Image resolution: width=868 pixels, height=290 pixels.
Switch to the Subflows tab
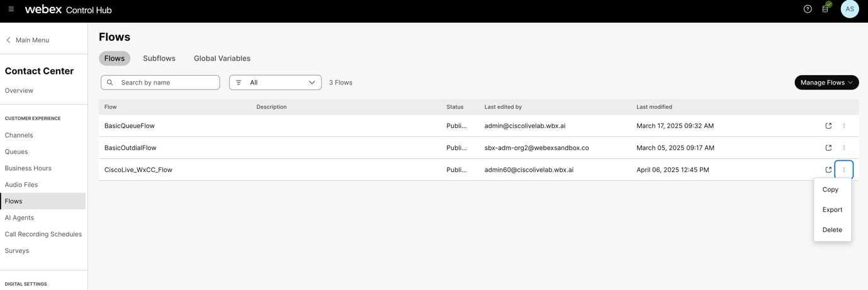point(159,59)
